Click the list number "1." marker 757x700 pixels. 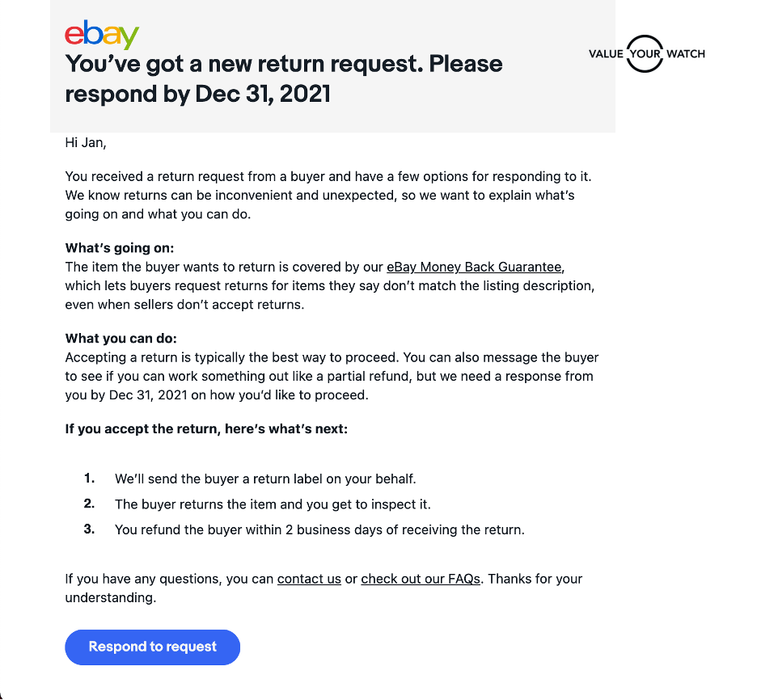pos(89,479)
